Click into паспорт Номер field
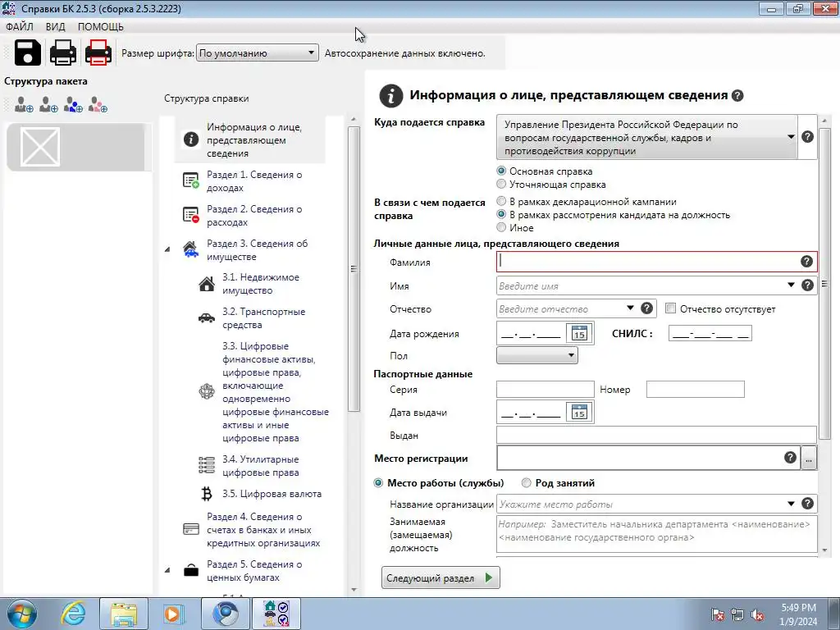The height and width of the screenshot is (630, 840). (696, 389)
